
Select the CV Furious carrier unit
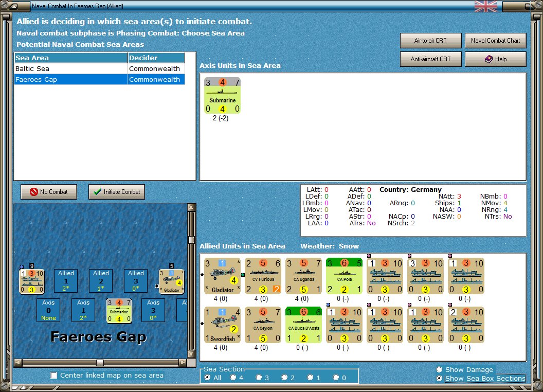click(x=263, y=276)
